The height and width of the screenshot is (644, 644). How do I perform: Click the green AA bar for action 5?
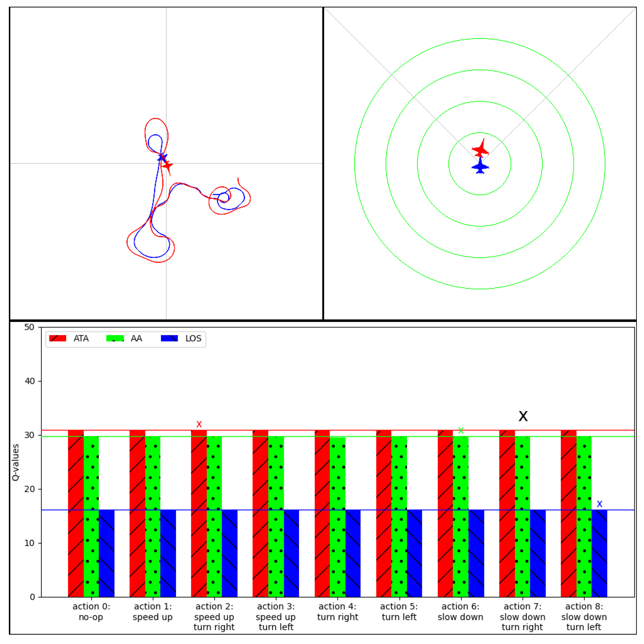click(x=399, y=517)
